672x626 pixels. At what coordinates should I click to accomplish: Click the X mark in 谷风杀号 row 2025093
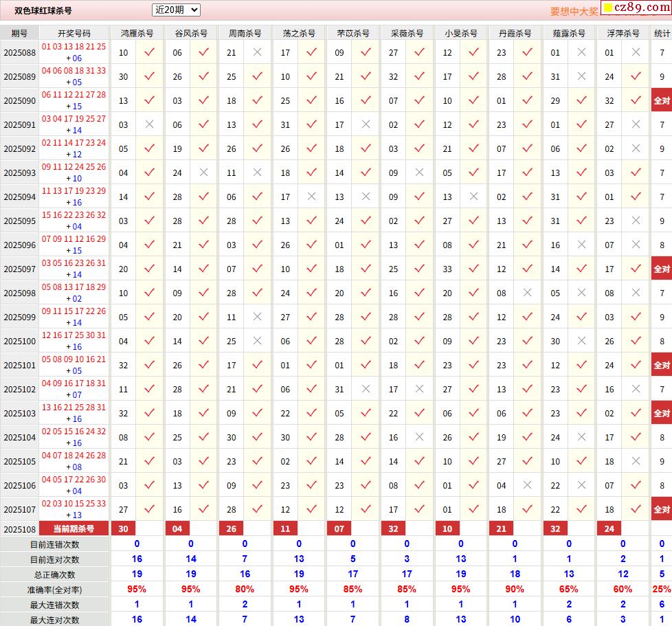point(203,172)
